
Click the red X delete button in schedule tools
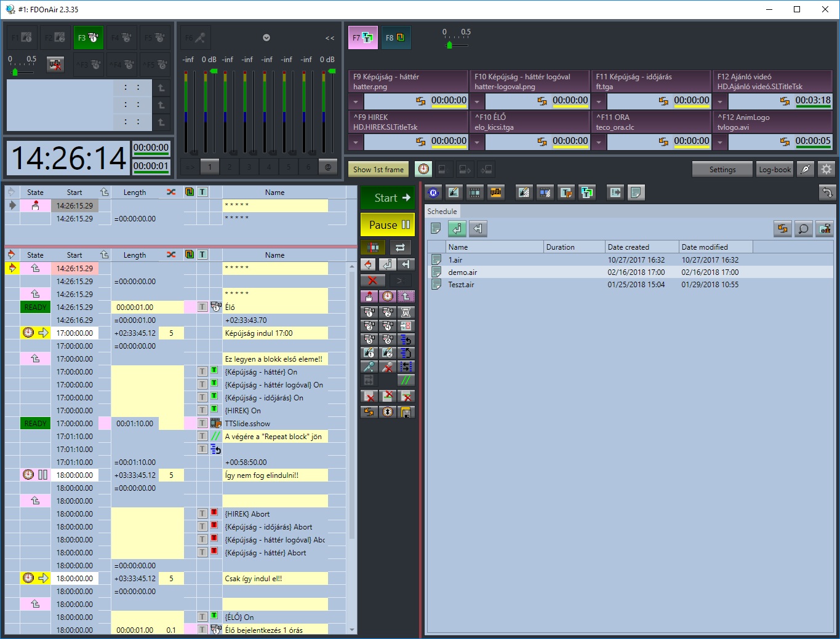coord(372,280)
